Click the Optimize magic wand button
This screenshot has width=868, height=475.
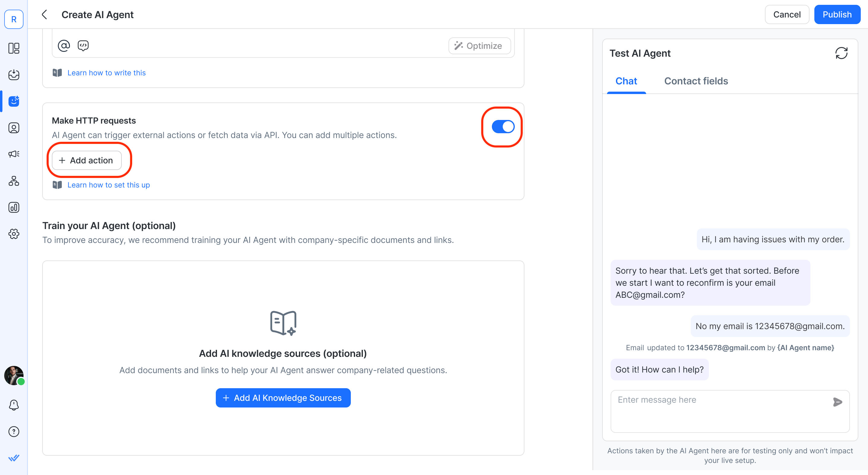coord(479,46)
